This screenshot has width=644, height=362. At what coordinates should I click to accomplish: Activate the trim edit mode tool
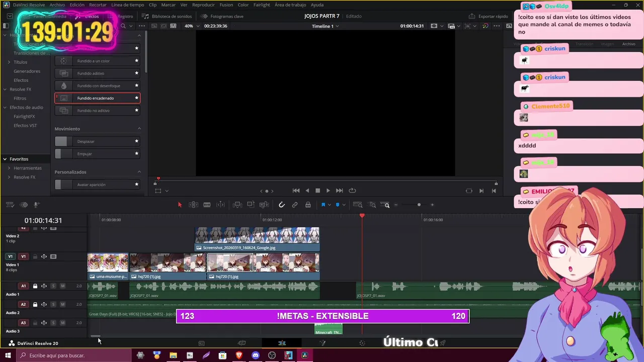point(193,205)
